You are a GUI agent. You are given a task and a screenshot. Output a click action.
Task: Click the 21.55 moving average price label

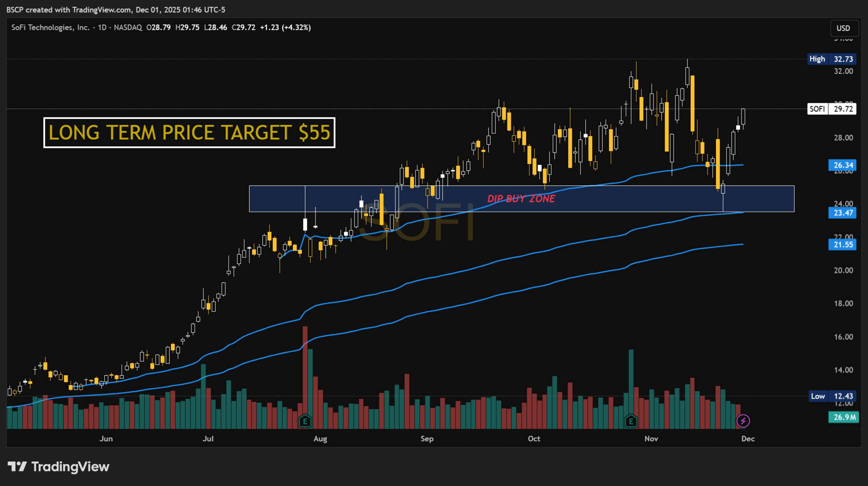(x=842, y=245)
